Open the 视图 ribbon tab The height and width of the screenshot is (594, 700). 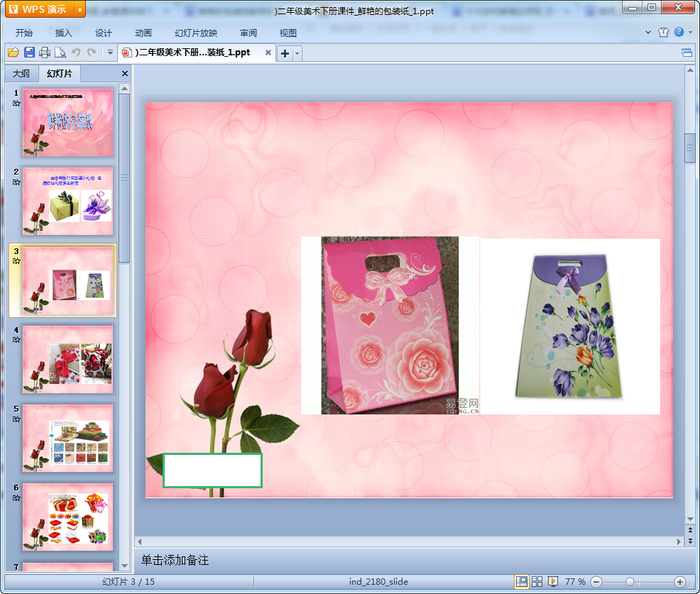[288, 33]
